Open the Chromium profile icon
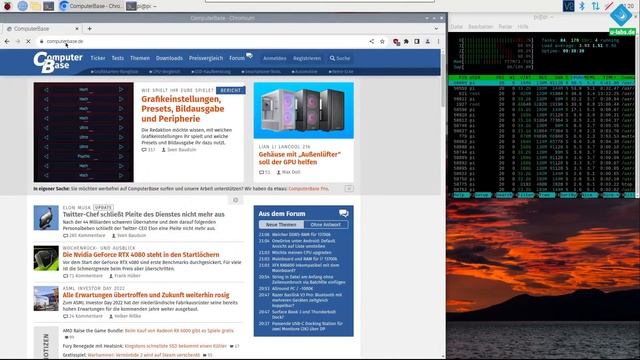640x360 pixels. 427,41
